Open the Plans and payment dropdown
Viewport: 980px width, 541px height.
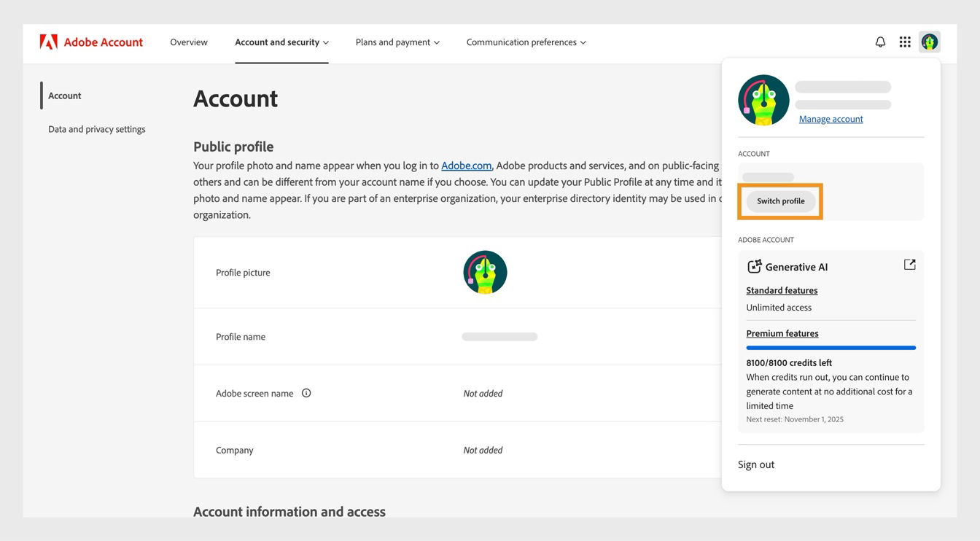point(397,41)
